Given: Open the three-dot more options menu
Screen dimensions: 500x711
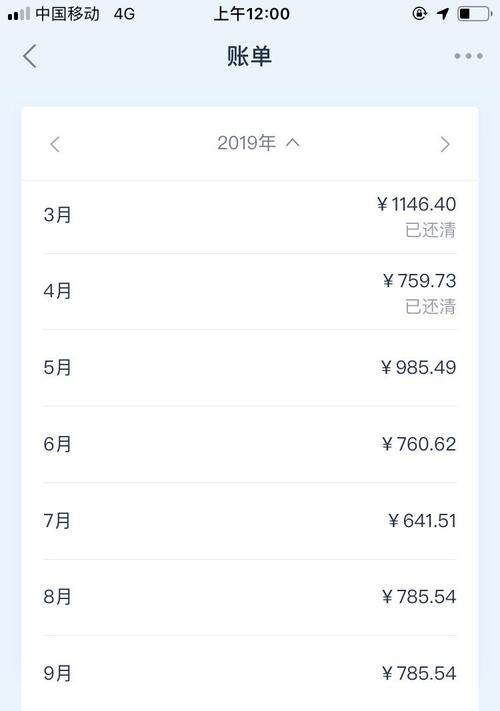Looking at the screenshot, I should click(x=468, y=56).
